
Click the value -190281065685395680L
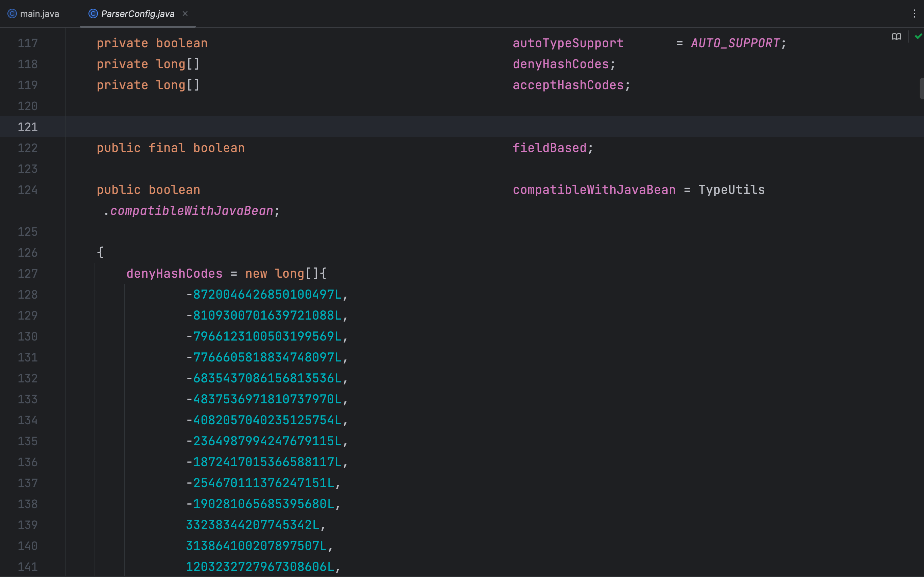(x=260, y=504)
